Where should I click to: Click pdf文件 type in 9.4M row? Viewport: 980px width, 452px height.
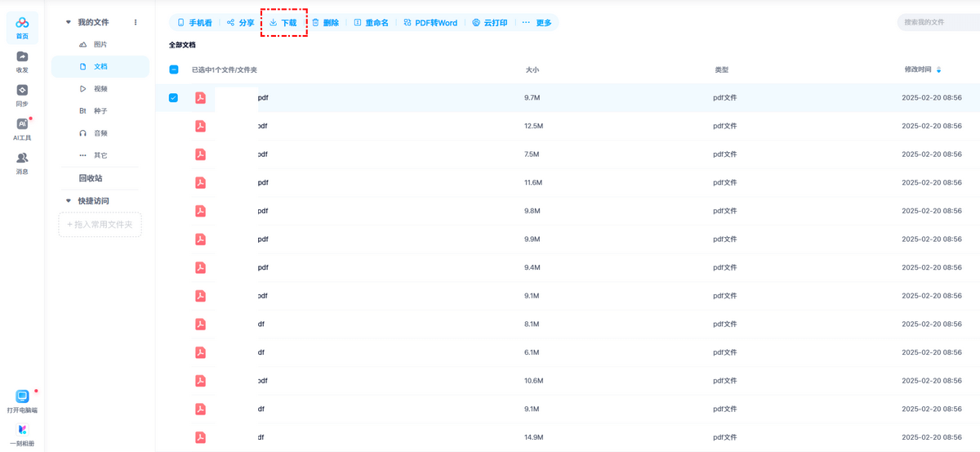pyautogui.click(x=724, y=267)
